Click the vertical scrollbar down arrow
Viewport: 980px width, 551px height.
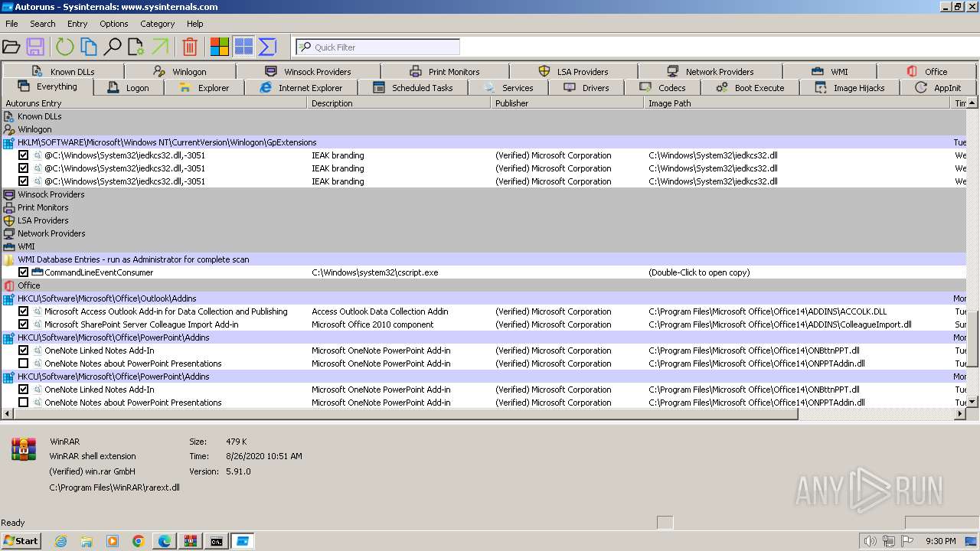(x=972, y=402)
